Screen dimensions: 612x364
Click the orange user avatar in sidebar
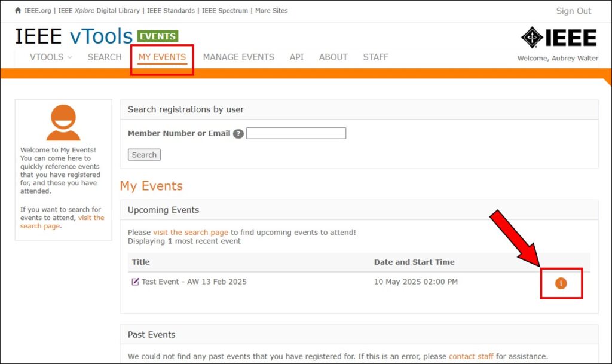pyautogui.click(x=63, y=123)
